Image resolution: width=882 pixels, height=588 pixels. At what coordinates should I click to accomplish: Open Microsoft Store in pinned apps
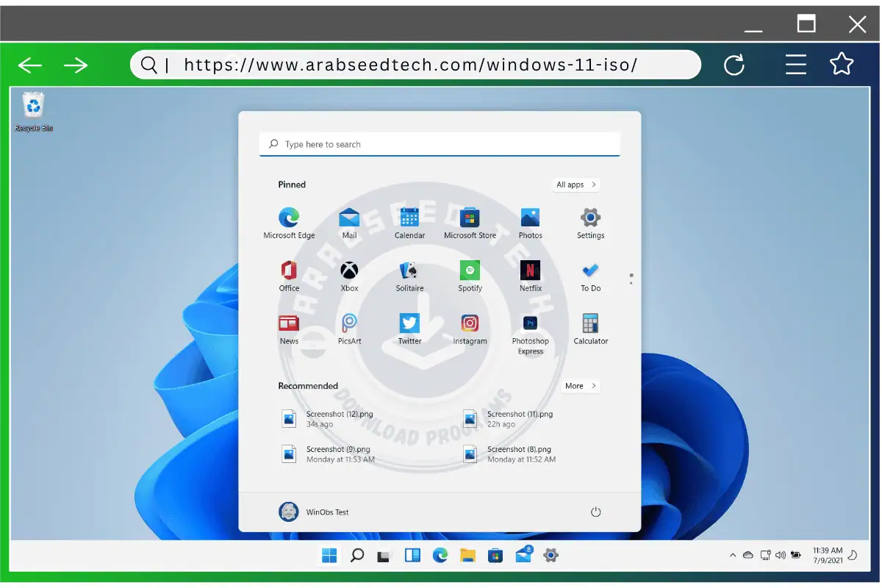tap(470, 218)
